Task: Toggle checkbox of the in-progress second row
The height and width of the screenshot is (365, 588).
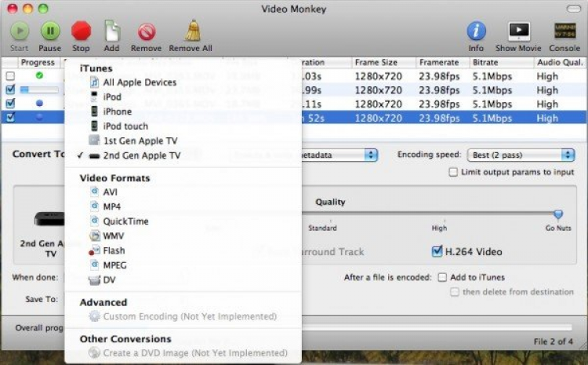Action: [10, 89]
